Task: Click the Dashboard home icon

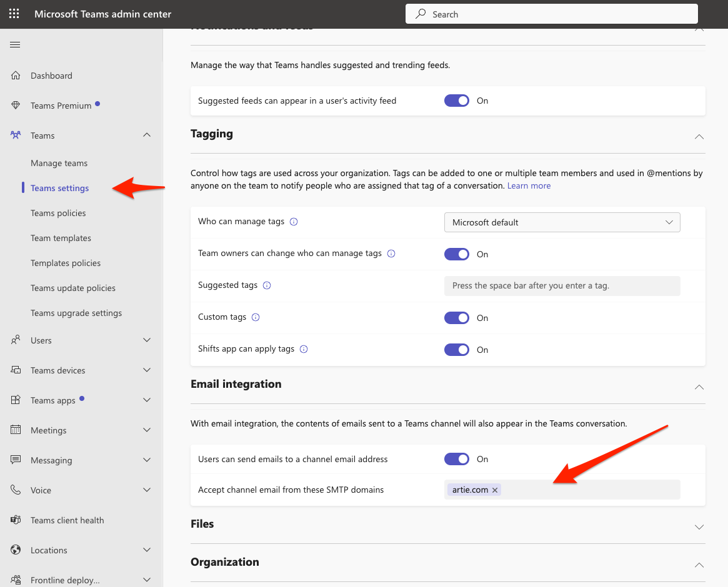Action: [16, 75]
